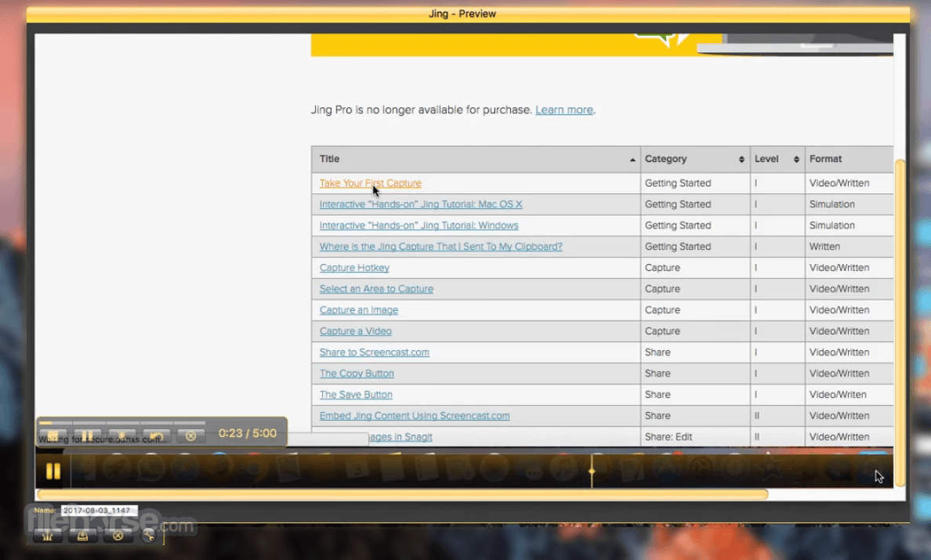The width and height of the screenshot is (931, 560).
Task: Click the Jing - Preview window title bar
Action: (x=468, y=13)
